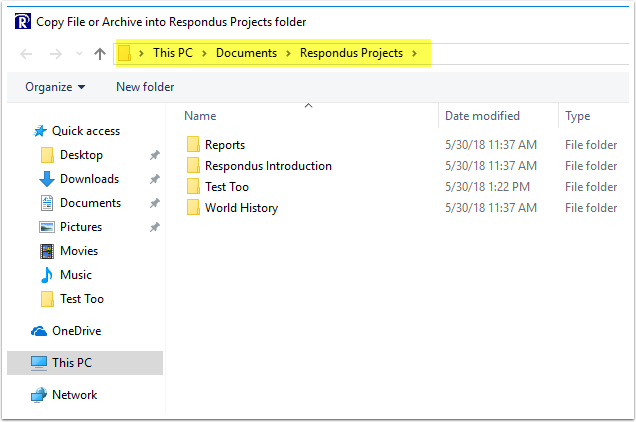
Task: Click the Music note icon
Action: tap(47, 275)
